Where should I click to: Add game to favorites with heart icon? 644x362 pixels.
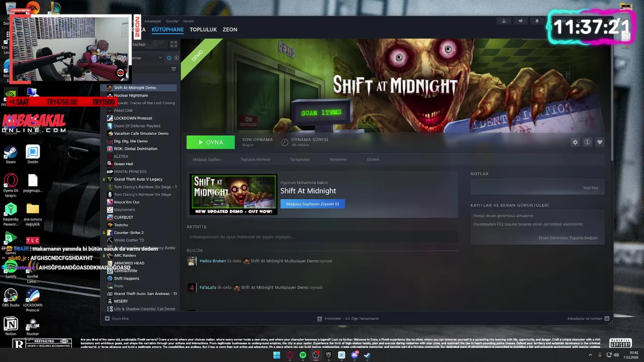point(600,142)
